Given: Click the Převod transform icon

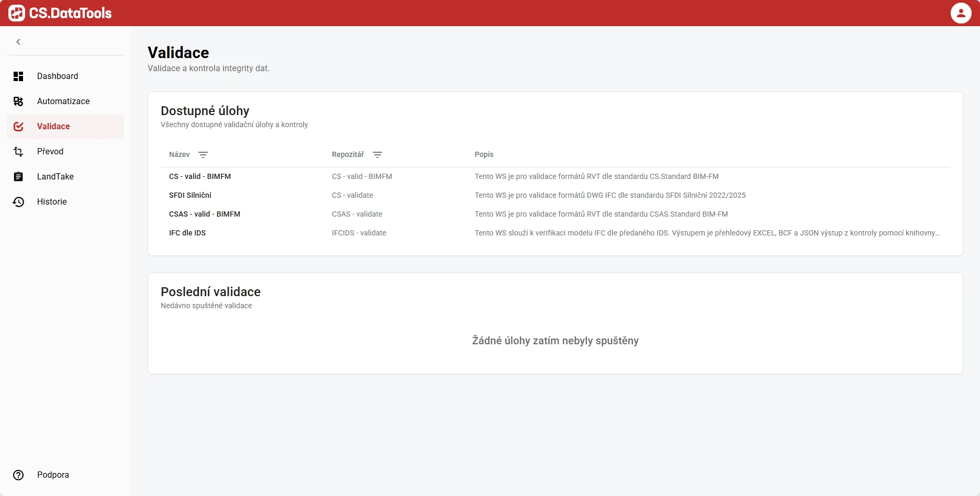Looking at the screenshot, I should point(18,152).
